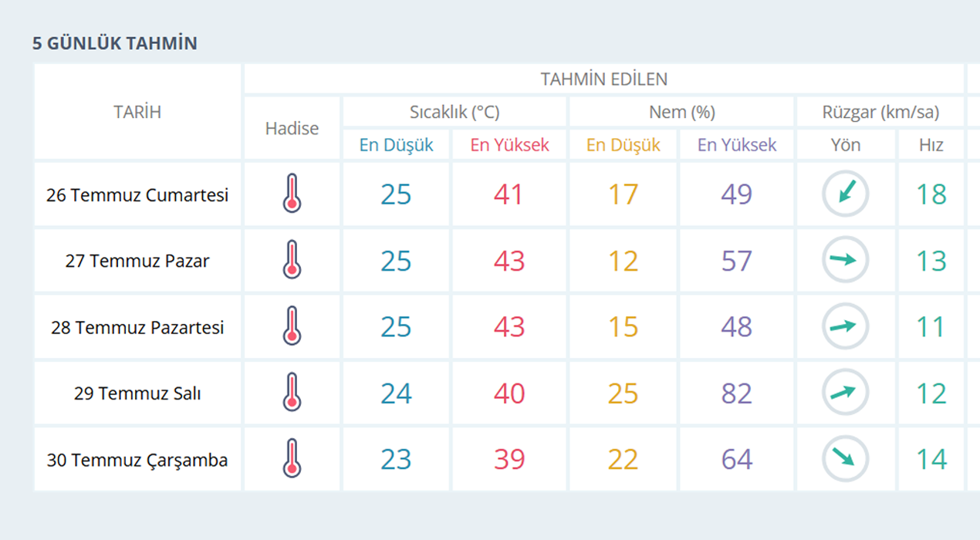Click the Rüzgar (km/sa) header
Viewport: 980px width, 540px height.
point(880,112)
